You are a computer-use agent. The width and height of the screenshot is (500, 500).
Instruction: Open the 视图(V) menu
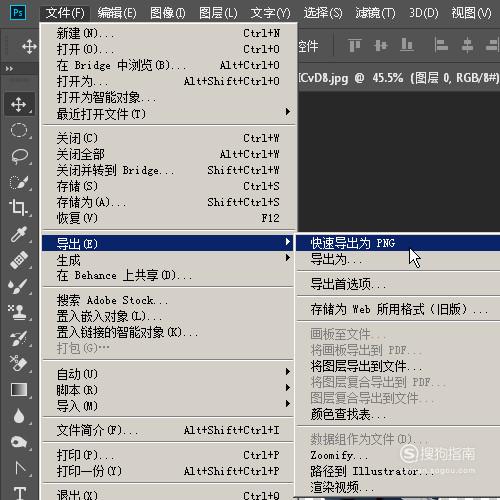tap(471, 13)
